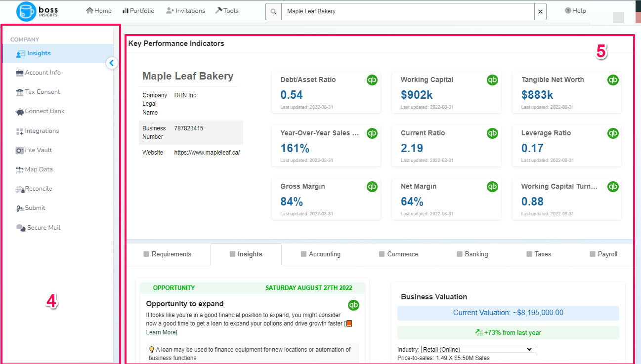Click QuickBooks icon on Working Capital Turnover card
641x364 pixels.
(613, 187)
